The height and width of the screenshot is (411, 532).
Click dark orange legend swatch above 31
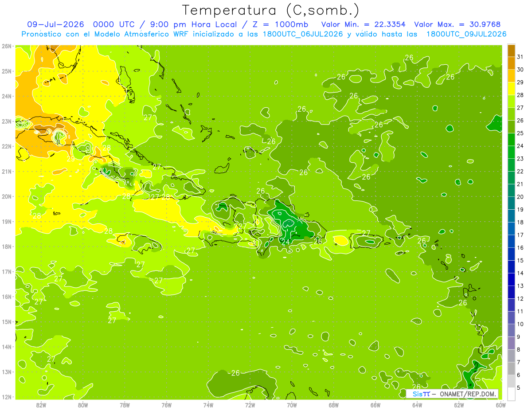tap(511, 51)
